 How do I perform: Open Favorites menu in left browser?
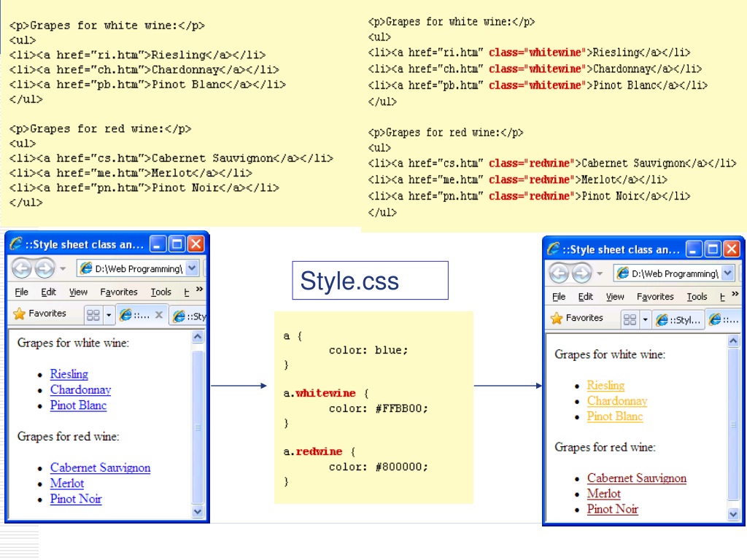[119, 292]
